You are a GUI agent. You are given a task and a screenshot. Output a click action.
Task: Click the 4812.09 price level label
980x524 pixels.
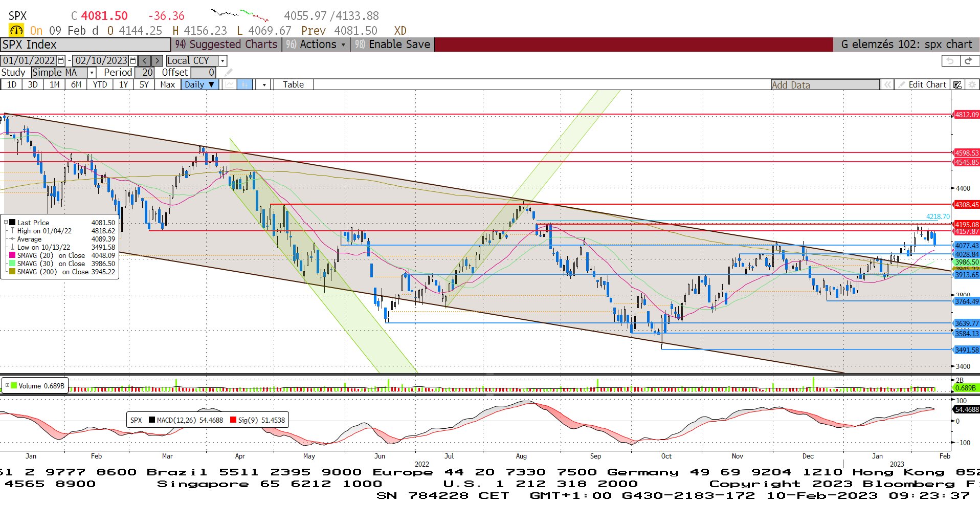(x=967, y=115)
